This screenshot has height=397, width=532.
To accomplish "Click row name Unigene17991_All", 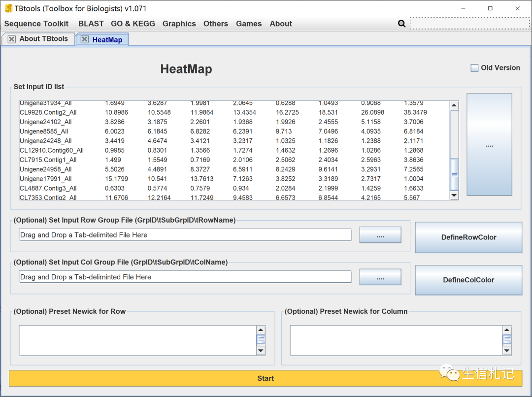I will 45,179.
